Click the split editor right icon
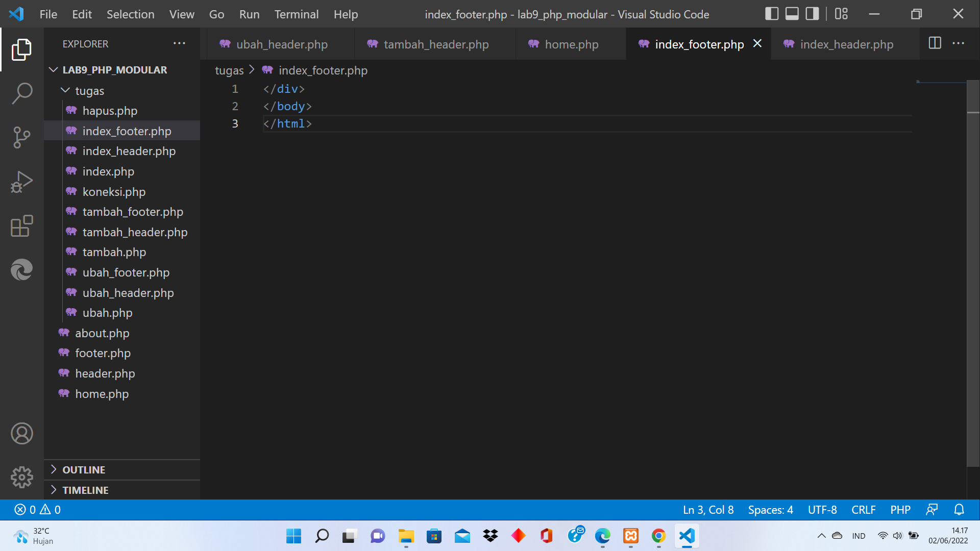980x551 pixels. tap(935, 43)
